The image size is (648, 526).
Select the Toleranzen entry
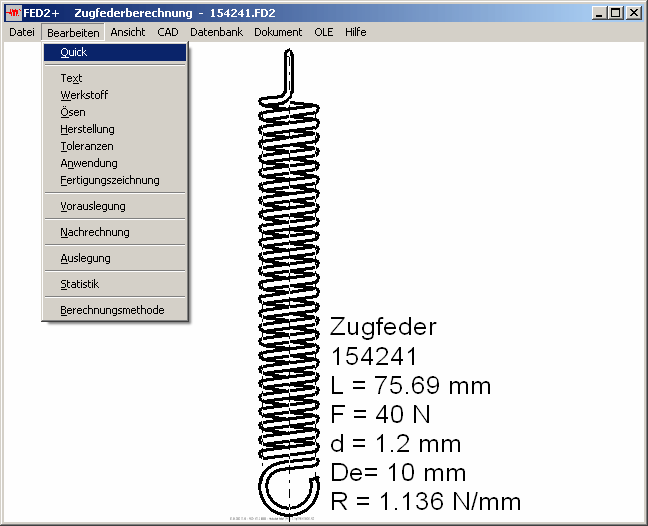(86, 146)
